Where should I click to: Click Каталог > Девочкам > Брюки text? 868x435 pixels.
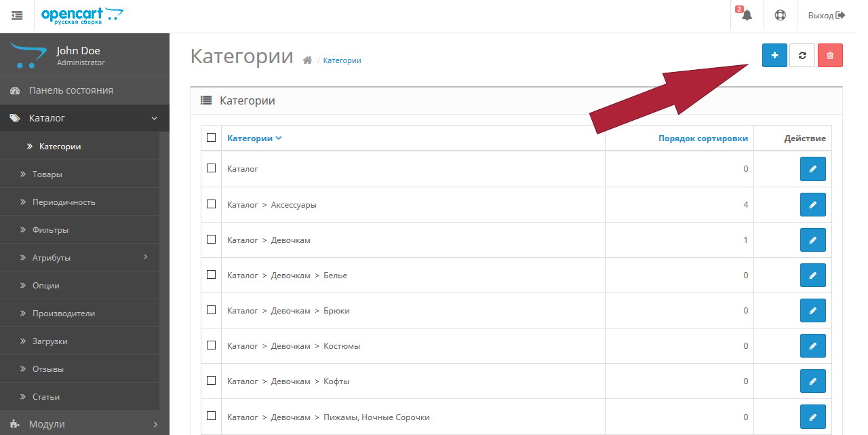pos(288,311)
